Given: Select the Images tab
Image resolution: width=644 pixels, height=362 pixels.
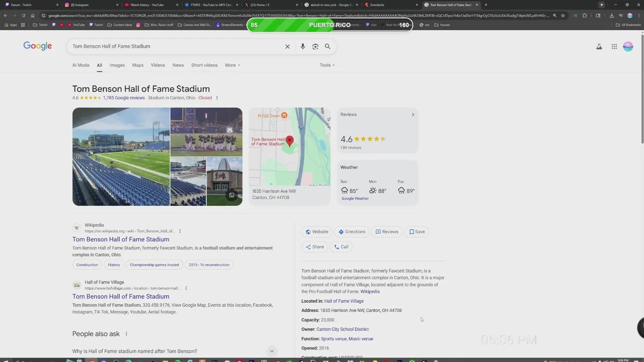Looking at the screenshot, I should point(117,65).
